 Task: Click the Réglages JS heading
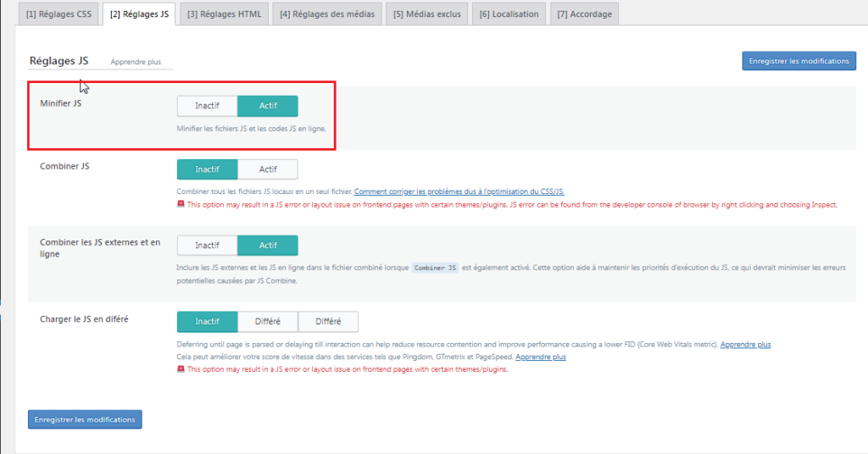(58, 61)
